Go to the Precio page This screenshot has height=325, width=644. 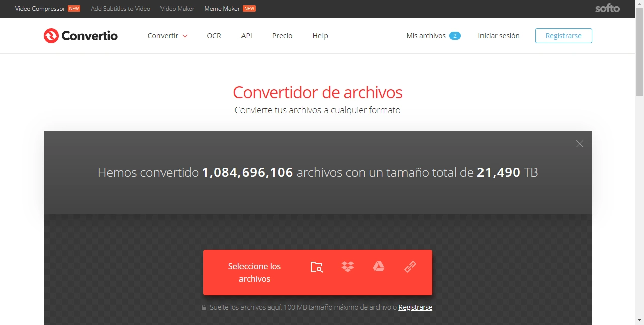click(282, 36)
